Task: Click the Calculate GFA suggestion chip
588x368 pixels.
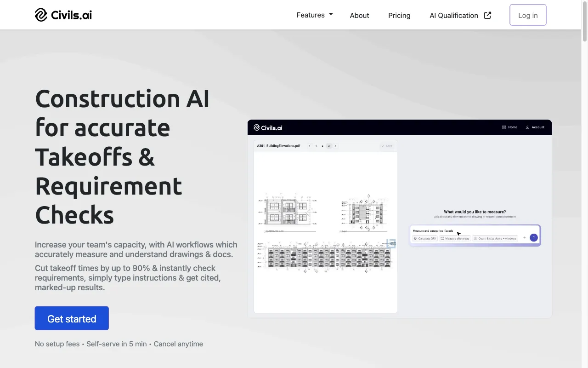Action: 424,238
